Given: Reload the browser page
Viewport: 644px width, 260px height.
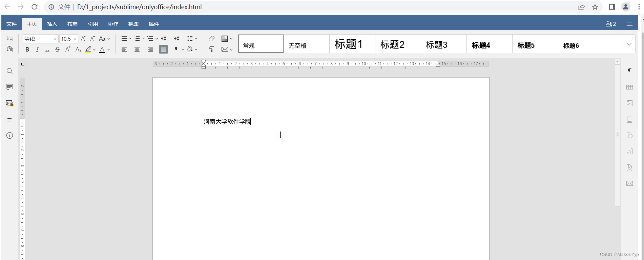Looking at the screenshot, I should click(x=34, y=7).
